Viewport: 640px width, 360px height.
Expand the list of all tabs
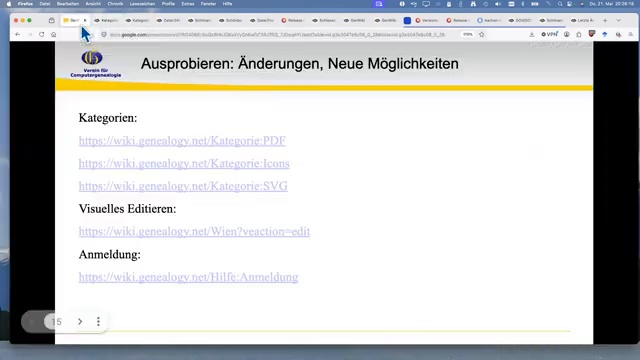coord(618,20)
